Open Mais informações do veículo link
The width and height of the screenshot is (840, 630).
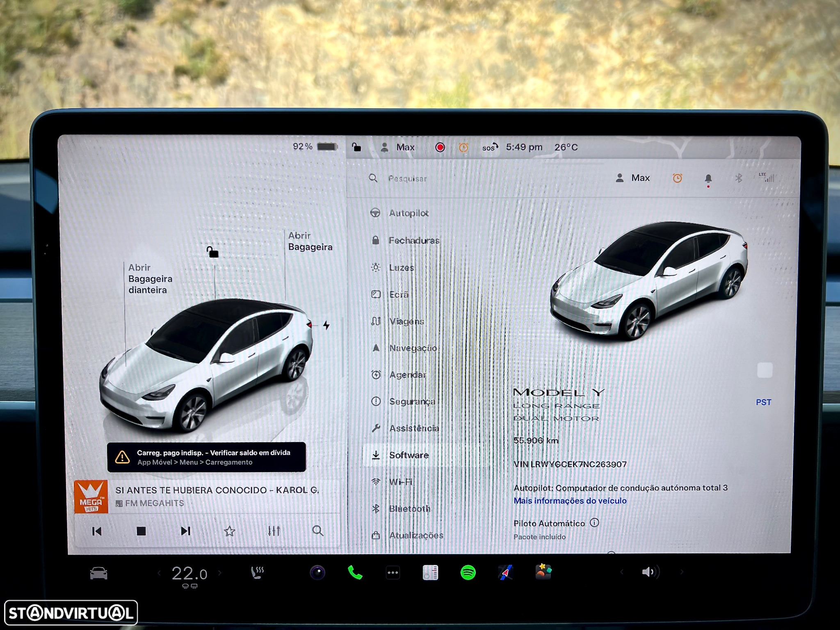point(570,500)
